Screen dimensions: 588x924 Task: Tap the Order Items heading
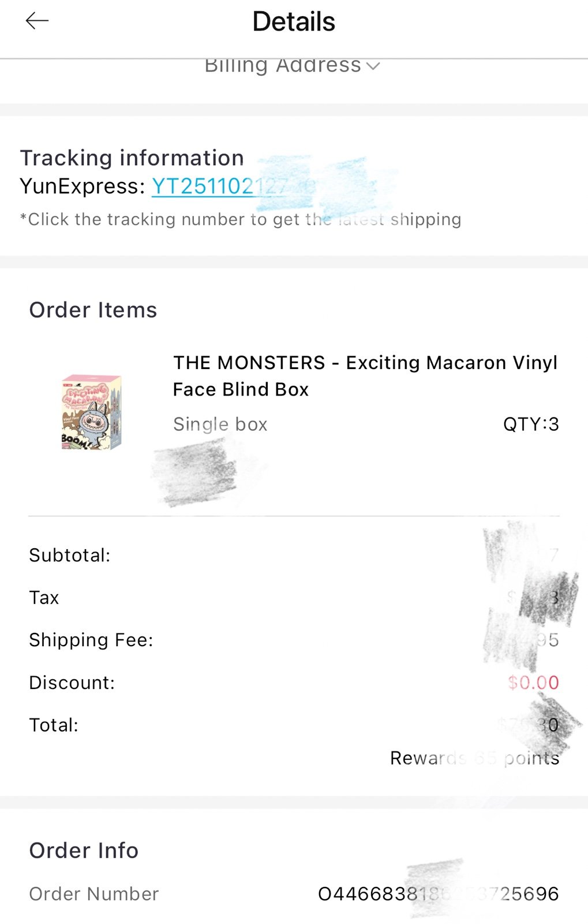(93, 310)
